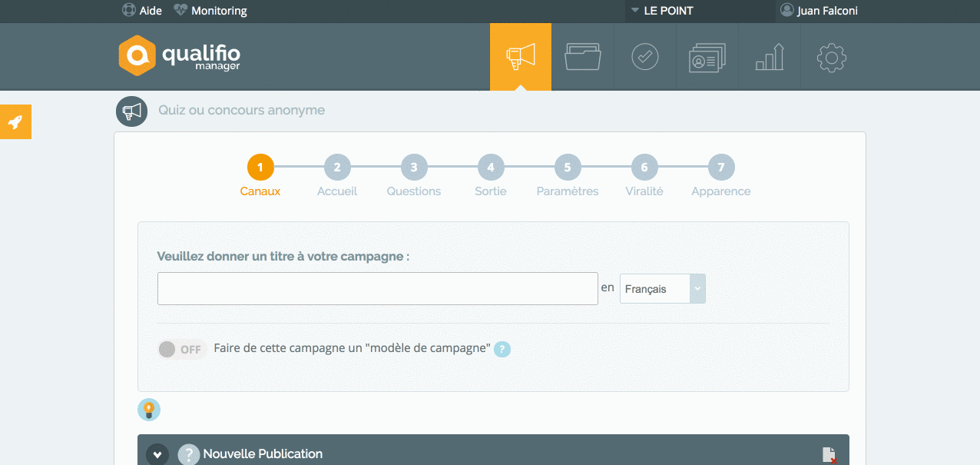Open the settings gear icon
Screen dimensions: 980x465
(832, 57)
